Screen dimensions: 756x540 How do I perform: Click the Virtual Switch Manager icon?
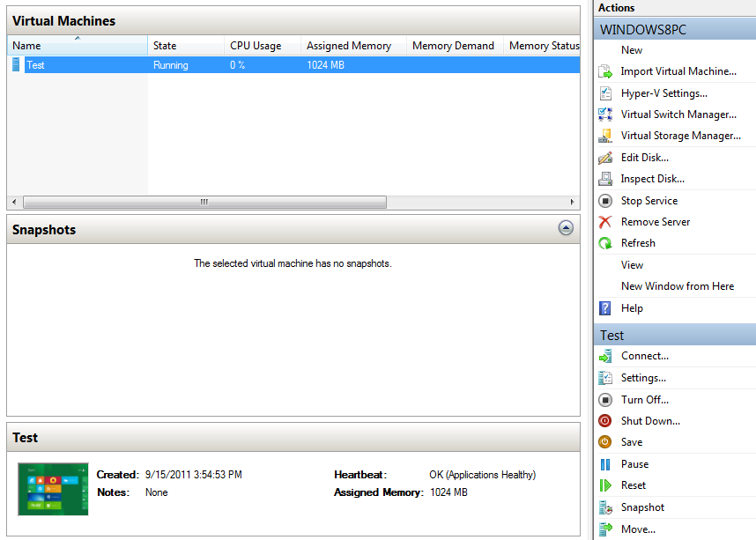click(x=605, y=115)
